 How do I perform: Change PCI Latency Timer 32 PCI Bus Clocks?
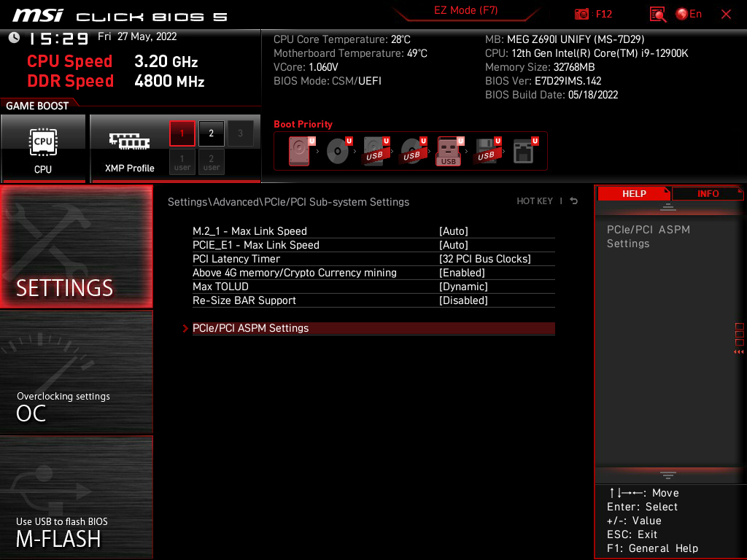point(484,259)
